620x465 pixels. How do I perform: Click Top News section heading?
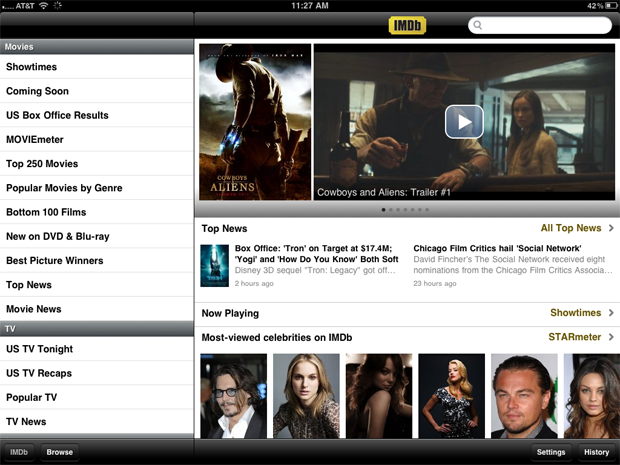click(224, 229)
